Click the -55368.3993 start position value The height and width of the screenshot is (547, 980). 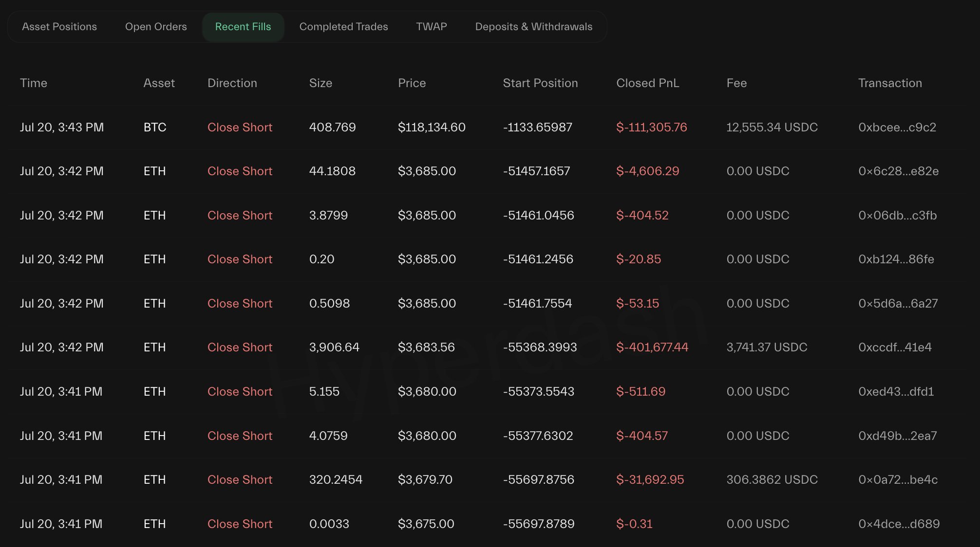(540, 347)
